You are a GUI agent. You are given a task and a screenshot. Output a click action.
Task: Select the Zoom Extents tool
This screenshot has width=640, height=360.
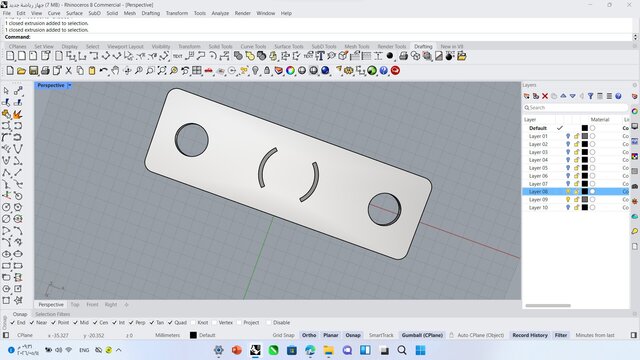(x=162, y=71)
